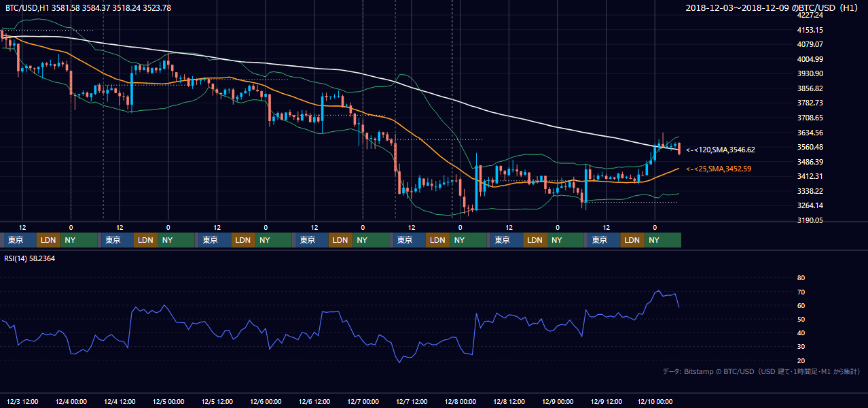
Task: Click price axis value 3412.31
Action: coord(810,176)
